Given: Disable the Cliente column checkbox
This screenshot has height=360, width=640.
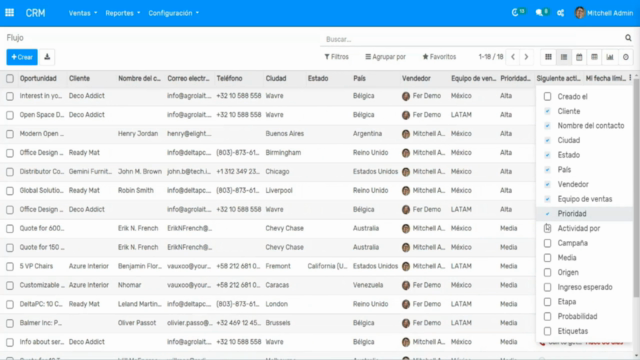Looking at the screenshot, I should [x=547, y=111].
